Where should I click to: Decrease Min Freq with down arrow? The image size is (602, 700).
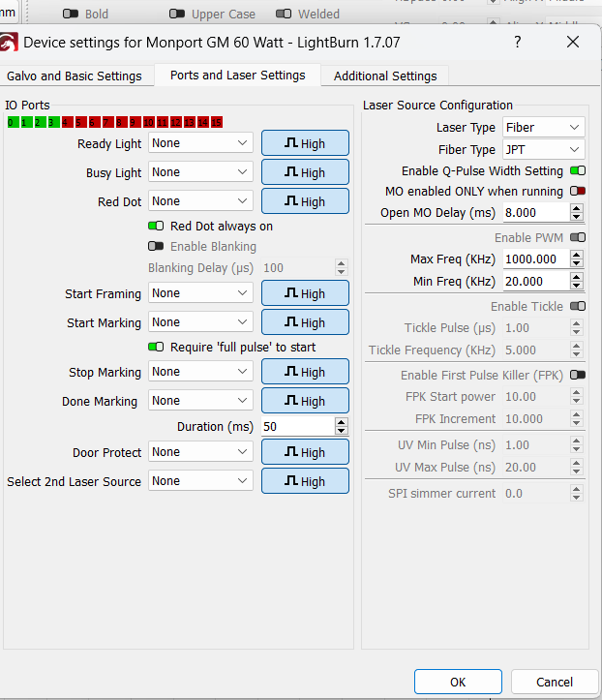pyautogui.click(x=577, y=286)
